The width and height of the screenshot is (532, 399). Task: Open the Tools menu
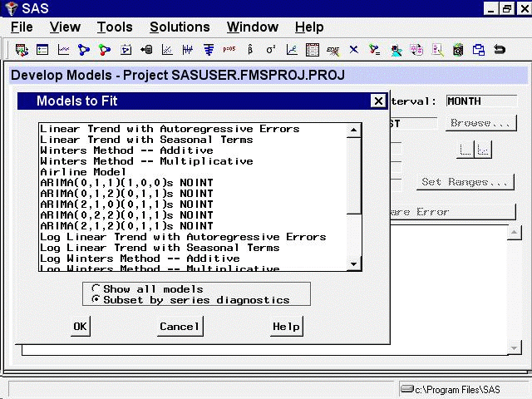[x=114, y=27]
